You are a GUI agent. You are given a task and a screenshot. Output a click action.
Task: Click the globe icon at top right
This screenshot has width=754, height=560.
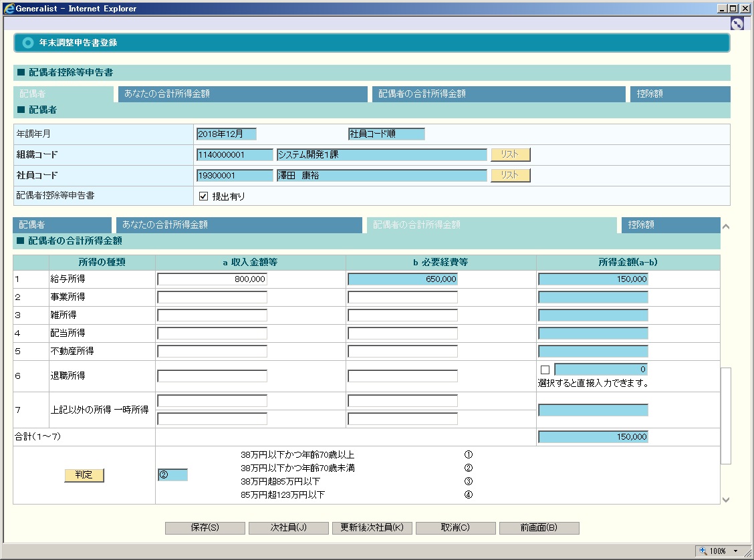click(x=737, y=23)
